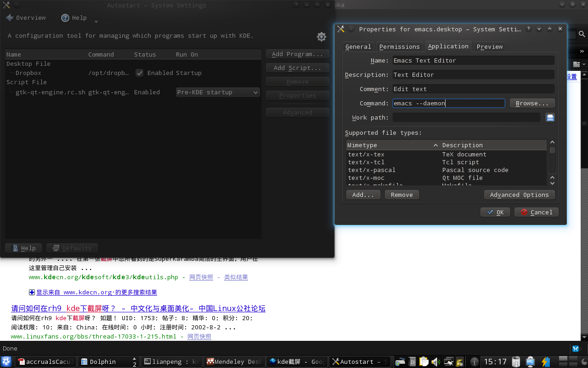Click the Name field with Emacs Text Editor
Image resolution: width=588 pixels, height=368 pixels.
coord(473,61)
